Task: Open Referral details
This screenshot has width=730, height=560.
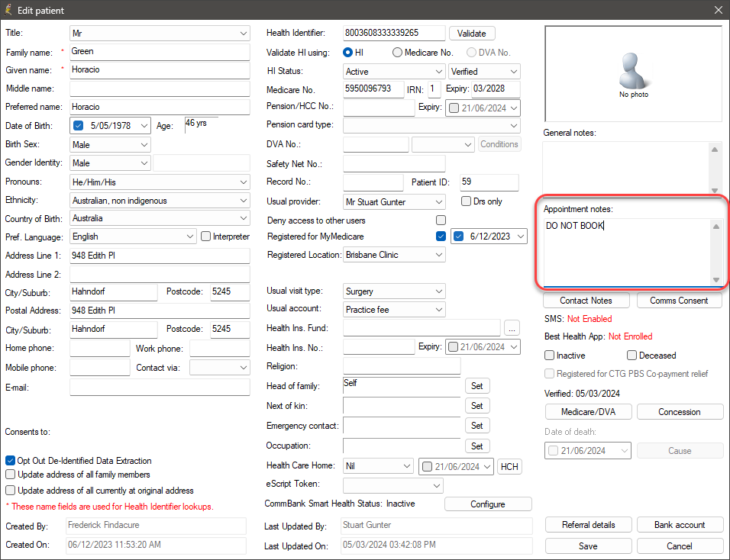Action: pos(588,525)
